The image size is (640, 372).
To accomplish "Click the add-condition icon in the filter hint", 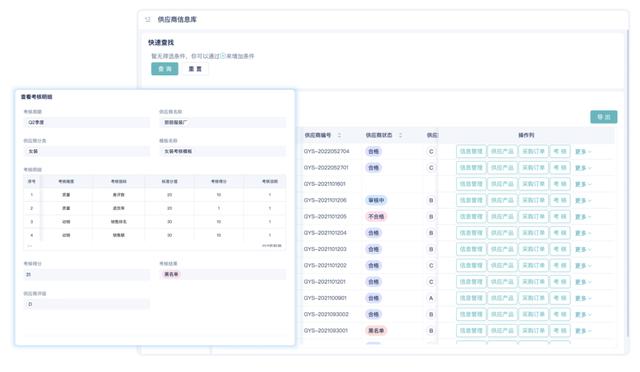I will pyautogui.click(x=223, y=56).
